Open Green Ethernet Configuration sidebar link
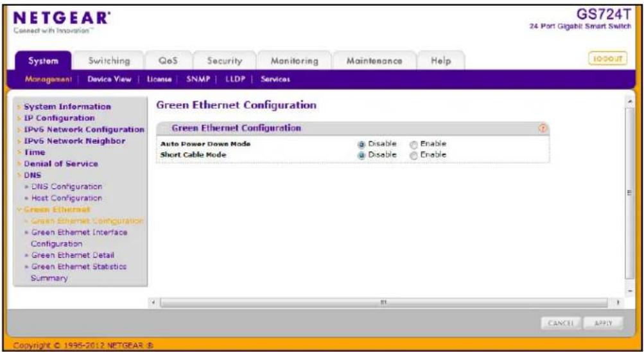This screenshot has height=352, width=644. coord(87,221)
